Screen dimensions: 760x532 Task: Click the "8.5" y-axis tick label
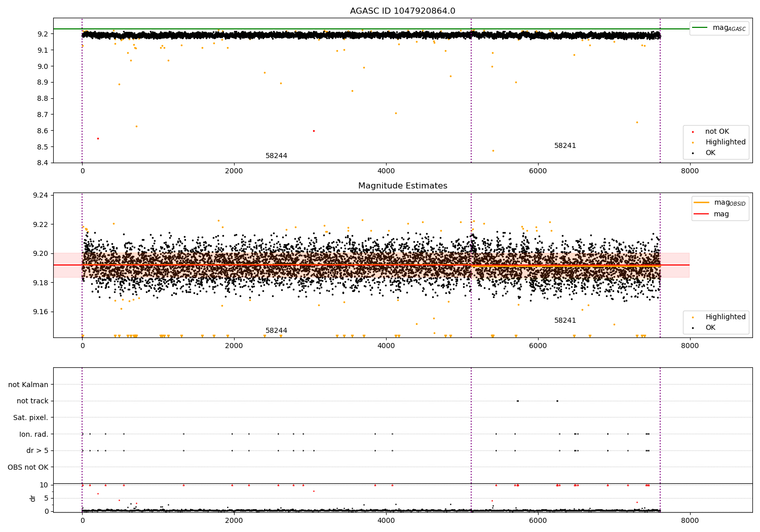(43, 147)
